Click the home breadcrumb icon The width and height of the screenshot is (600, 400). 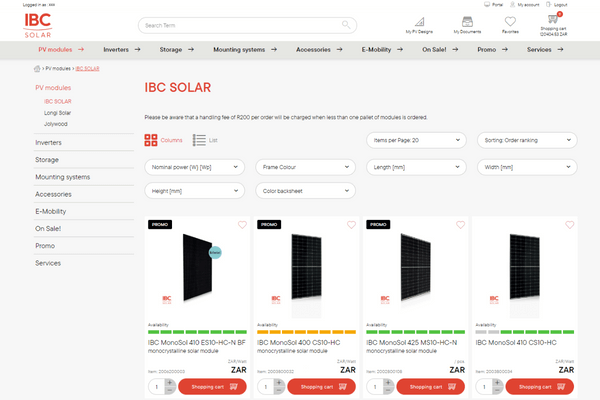(37, 69)
